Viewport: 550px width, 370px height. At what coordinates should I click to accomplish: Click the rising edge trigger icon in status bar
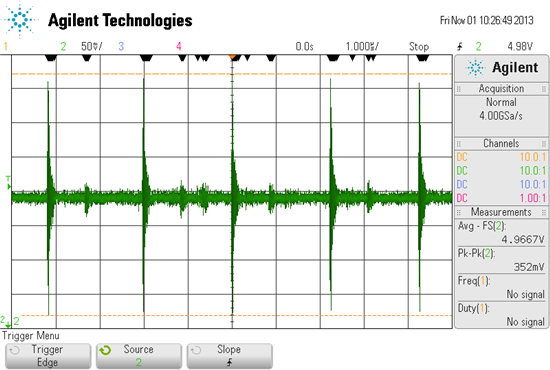[460, 46]
